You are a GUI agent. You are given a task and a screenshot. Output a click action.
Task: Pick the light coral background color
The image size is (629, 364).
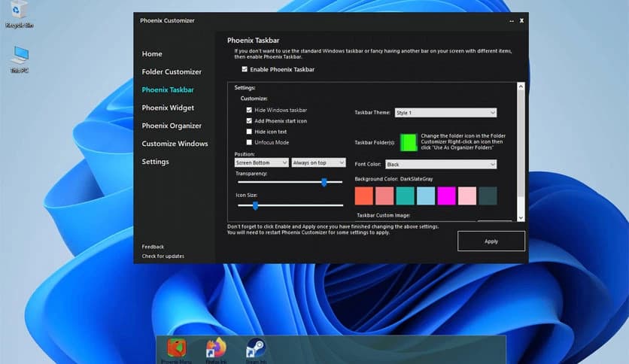click(384, 196)
